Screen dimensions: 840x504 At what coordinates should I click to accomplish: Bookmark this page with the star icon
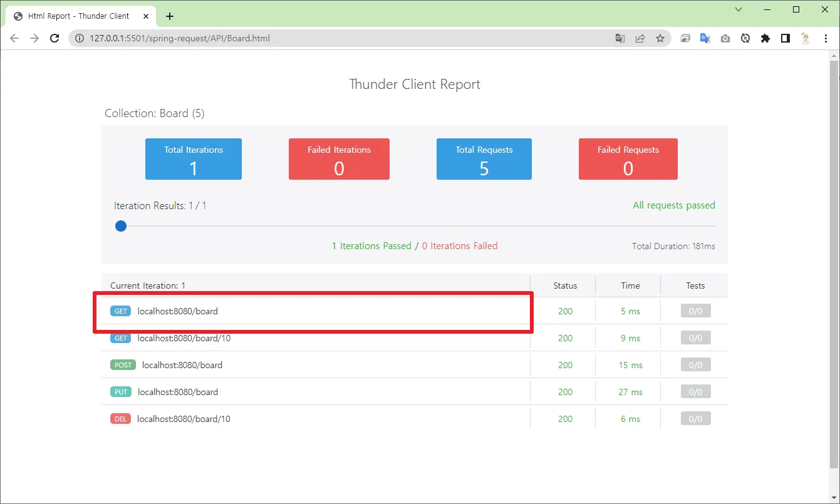pyautogui.click(x=660, y=38)
